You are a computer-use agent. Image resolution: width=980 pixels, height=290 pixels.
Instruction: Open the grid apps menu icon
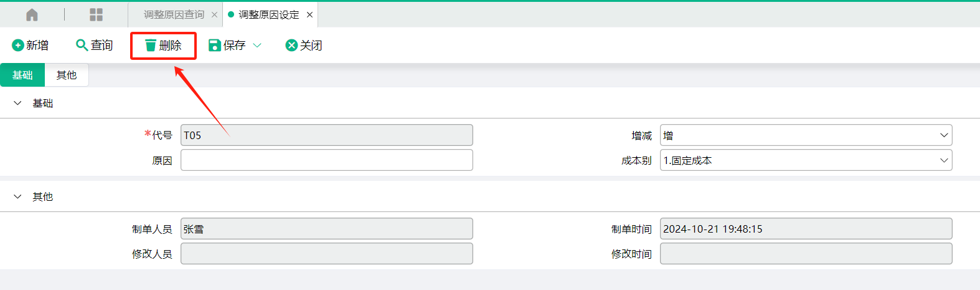96,15
